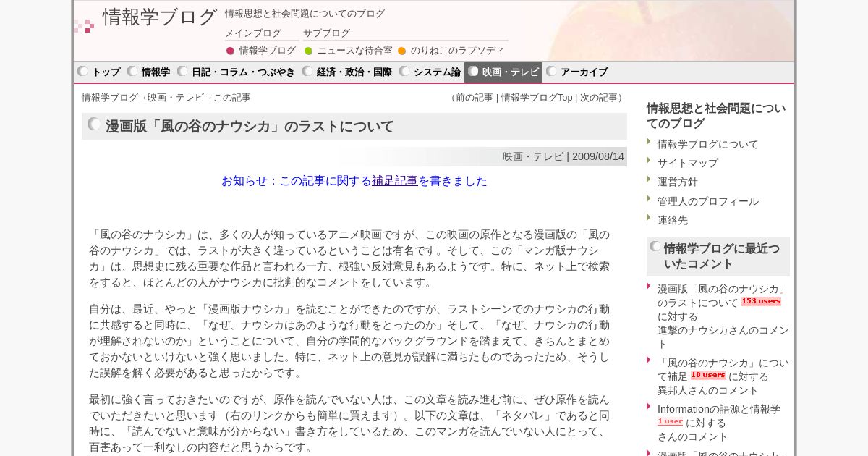Open the 情報学 navigation menu item
Viewport: 868px width, 456px height.
click(156, 72)
